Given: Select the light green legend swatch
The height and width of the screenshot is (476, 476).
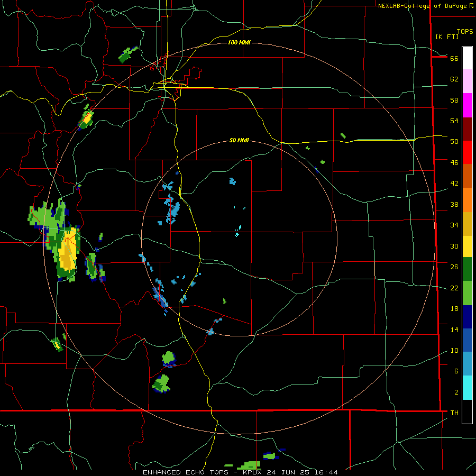Looking at the screenshot, I should click(x=467, y=293).
